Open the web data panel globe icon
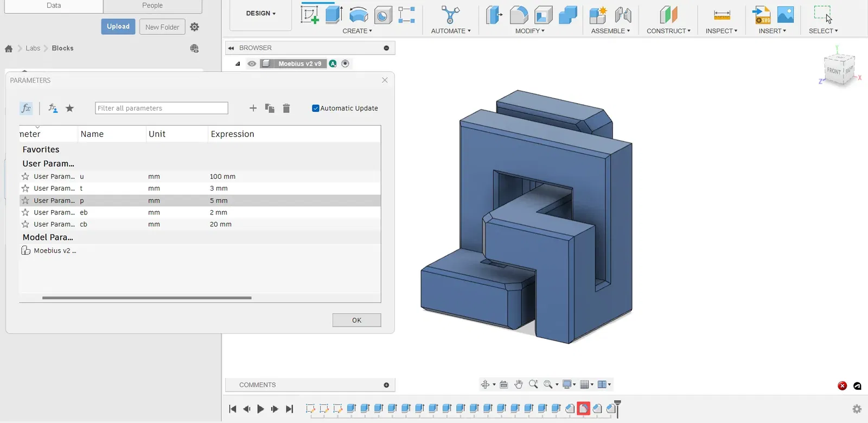The image size is (868, 423). point(194,48)
